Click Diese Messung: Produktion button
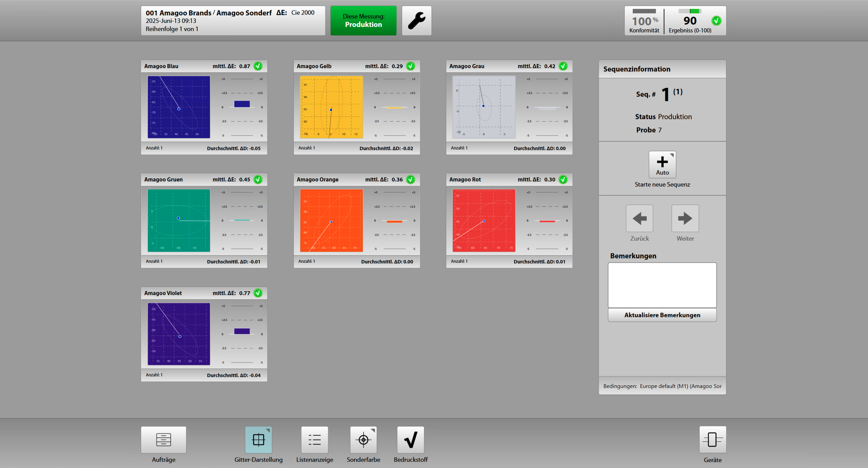 pos(363,20)
